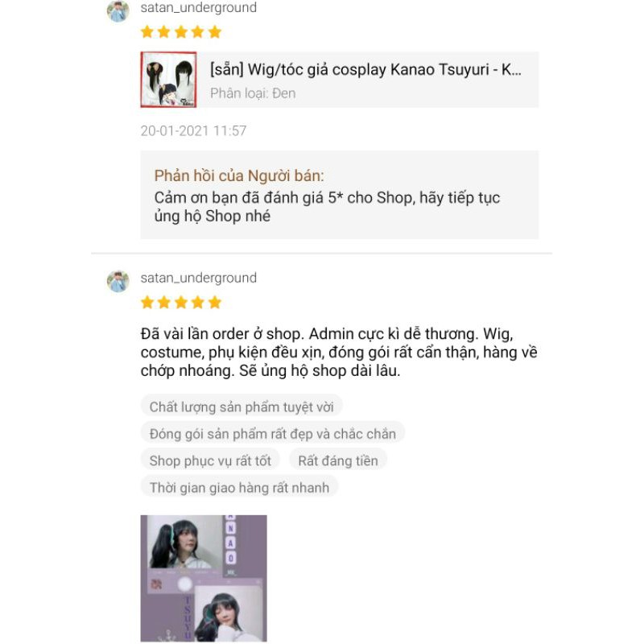Open Kanao Tsuyuri wig product thumbnail
This screenshot has height=644, width=644.
pos(168,80)
